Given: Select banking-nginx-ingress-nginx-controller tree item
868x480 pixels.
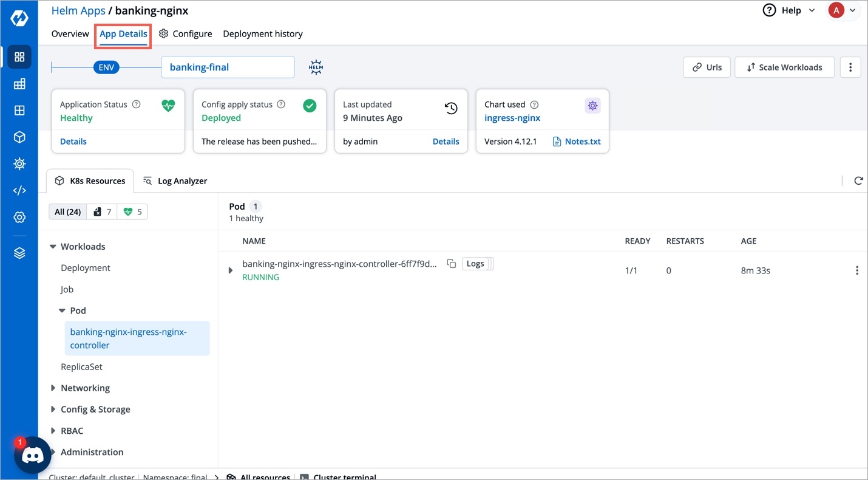Looking at the screenshot, I should point(137,338).
